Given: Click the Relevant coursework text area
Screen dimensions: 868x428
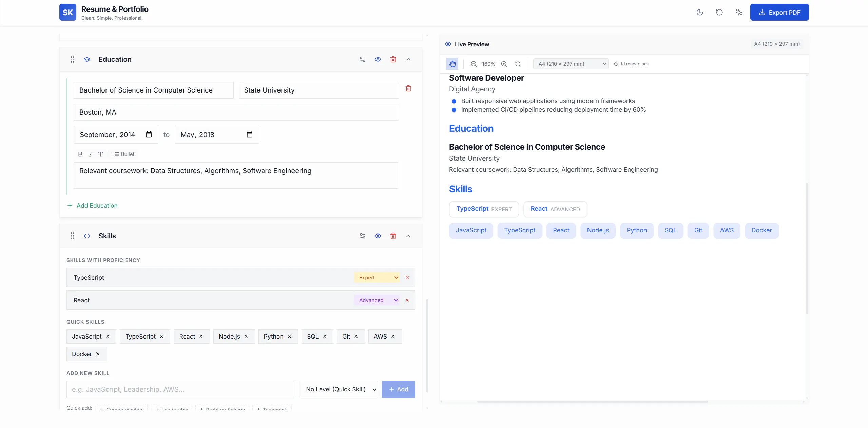Looking at the screenshot, I should 236,176.
